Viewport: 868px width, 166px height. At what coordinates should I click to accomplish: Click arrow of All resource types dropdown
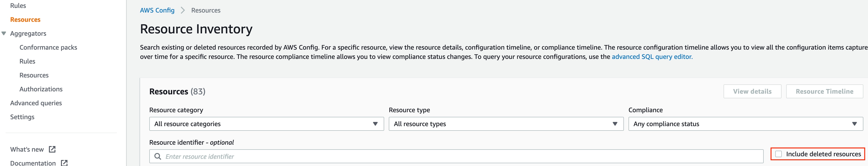coord(615,124)
